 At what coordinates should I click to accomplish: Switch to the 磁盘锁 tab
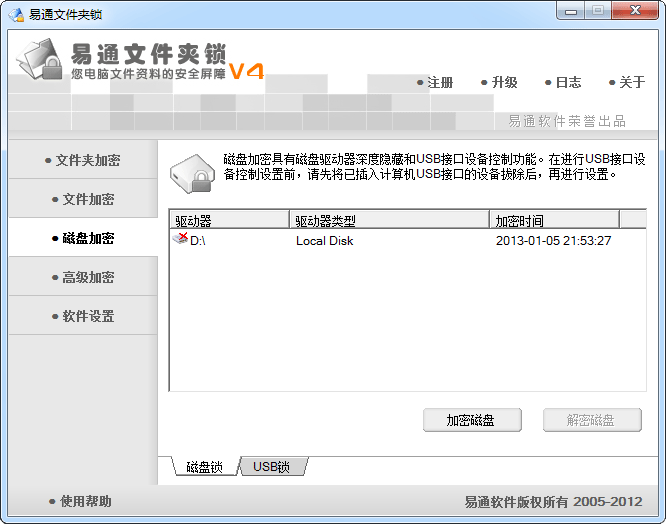[205, 467]
